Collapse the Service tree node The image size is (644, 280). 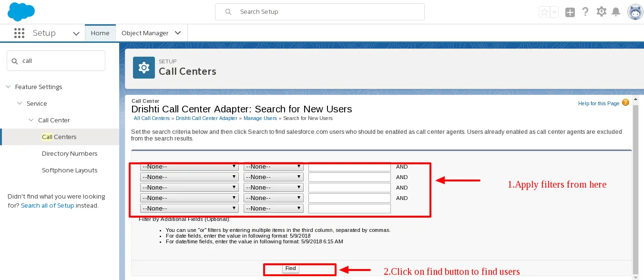tap(20, 103)
